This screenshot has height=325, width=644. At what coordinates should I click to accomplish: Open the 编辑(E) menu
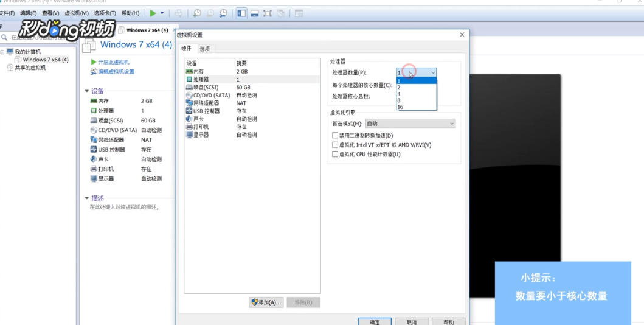tap(29, 13)
